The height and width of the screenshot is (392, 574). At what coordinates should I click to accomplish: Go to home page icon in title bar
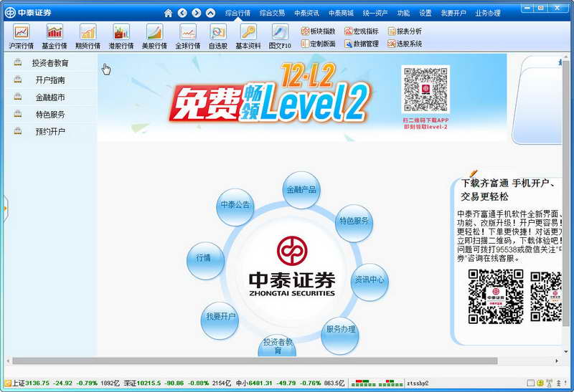[x=168, y=13]
